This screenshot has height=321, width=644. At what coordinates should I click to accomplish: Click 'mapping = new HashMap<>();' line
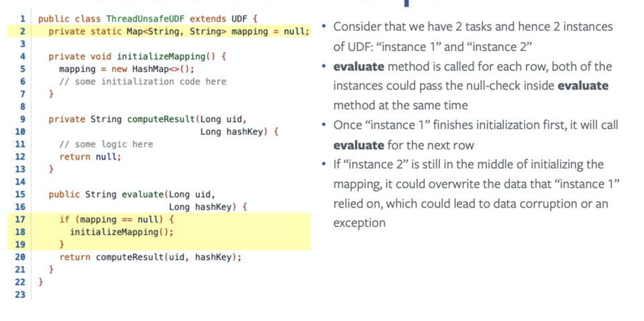click(x=127, y=69)
